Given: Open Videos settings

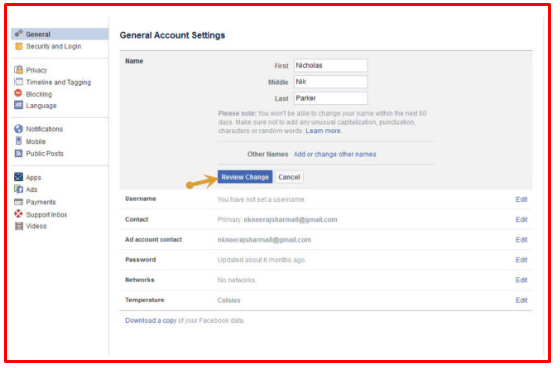Looking at the screenshot, I should (36, 226).
